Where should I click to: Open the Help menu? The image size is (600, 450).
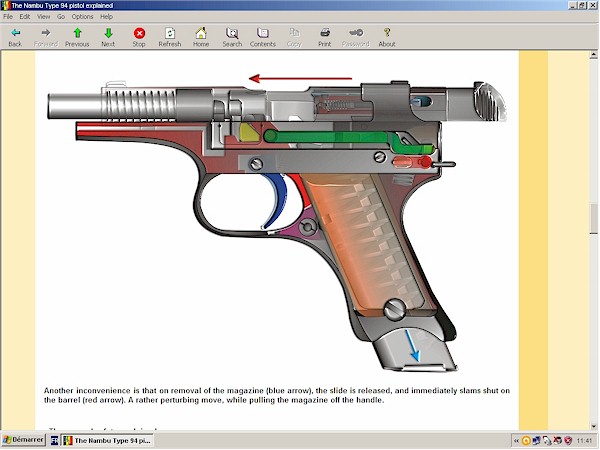[x=106, y=16]
